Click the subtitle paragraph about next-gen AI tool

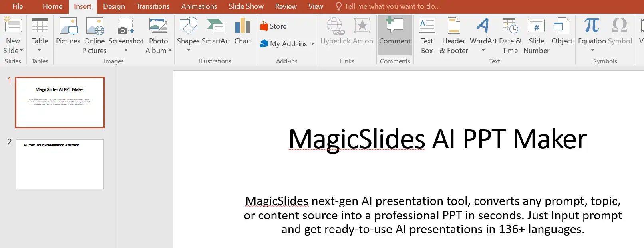click(x=433, y=215)
